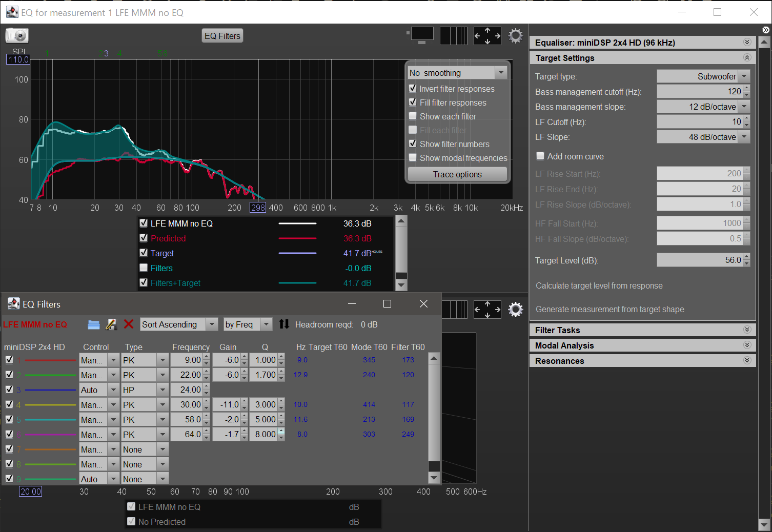Enable Show each filter
The width and height of the screenshot is (772, 532).
pos(413,116)
